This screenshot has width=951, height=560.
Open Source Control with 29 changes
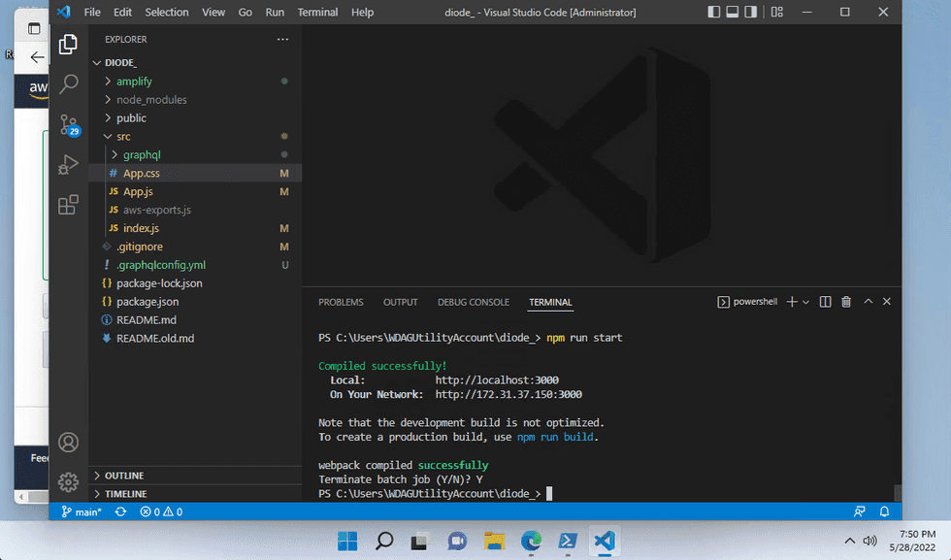pos(69,125)
